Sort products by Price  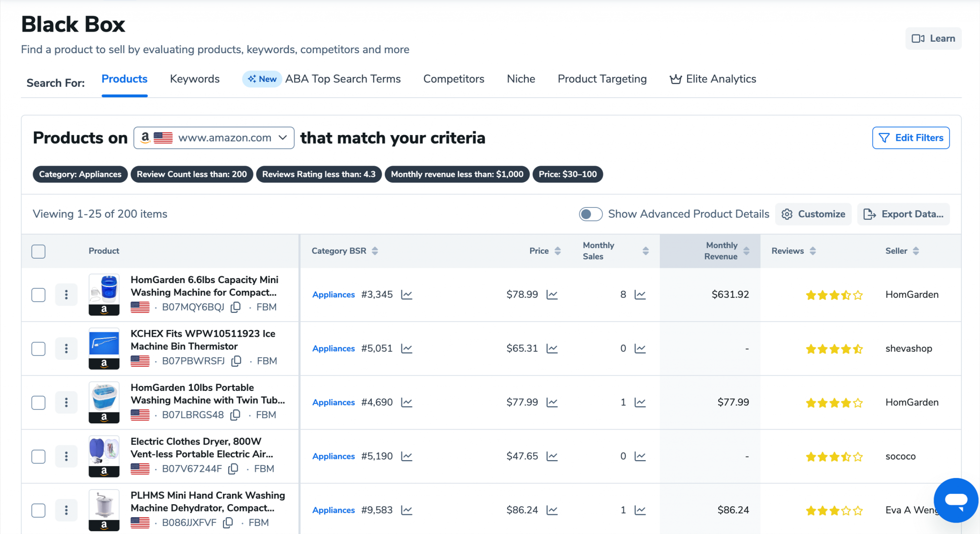click(x=557, y=250)
